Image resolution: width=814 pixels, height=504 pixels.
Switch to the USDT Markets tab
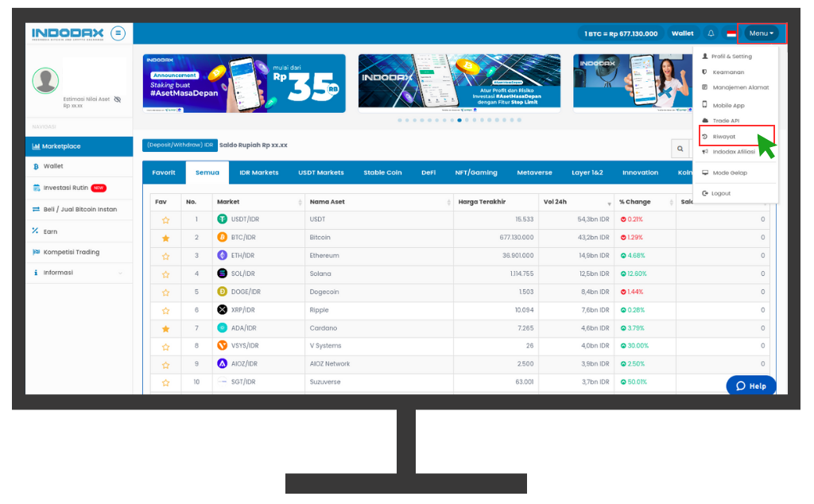pos(321,173)
